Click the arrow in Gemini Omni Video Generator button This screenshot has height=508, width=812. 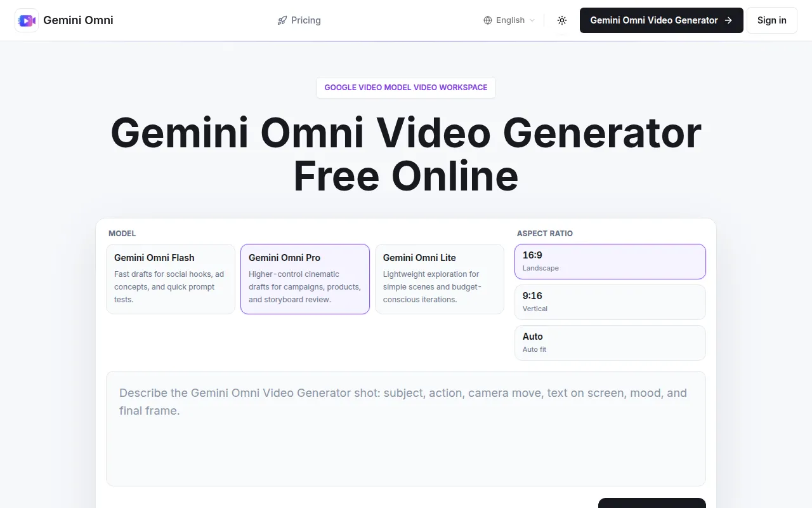(x=728, y=20)
